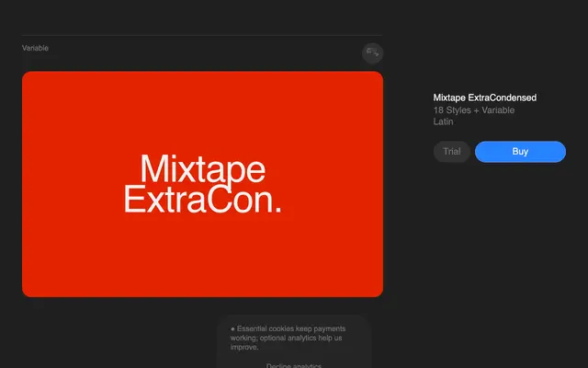The image size is (588, 368).
Task: Open the red Mixtape ExtraCon. preview card
Action: click(202, 184)
